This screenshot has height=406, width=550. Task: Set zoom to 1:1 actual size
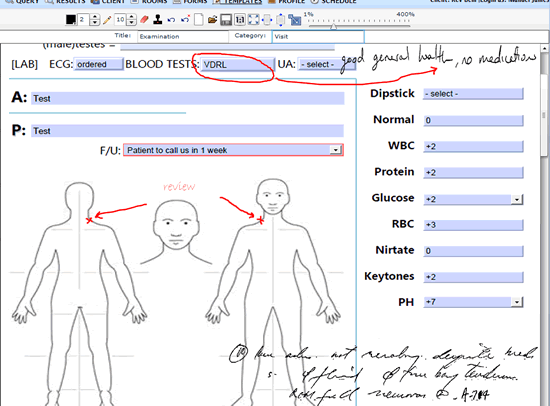(x=240, y=20)
